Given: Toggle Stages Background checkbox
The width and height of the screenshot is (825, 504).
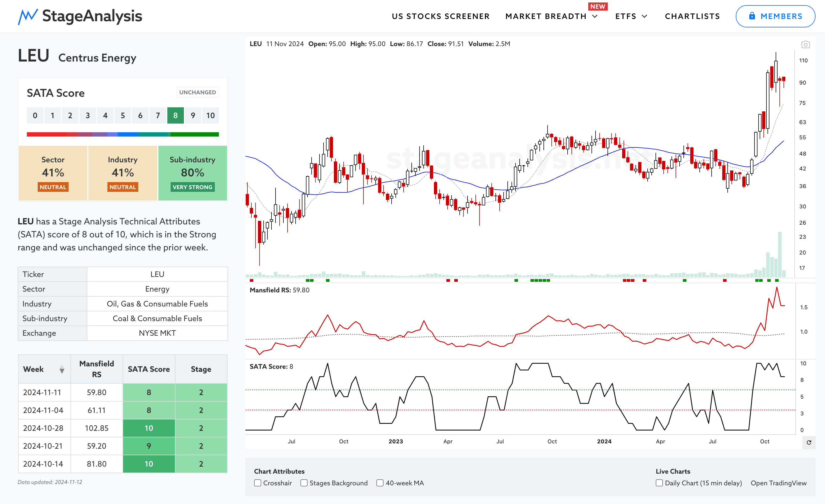Looking at the screenshot, I should pos(304,483).
